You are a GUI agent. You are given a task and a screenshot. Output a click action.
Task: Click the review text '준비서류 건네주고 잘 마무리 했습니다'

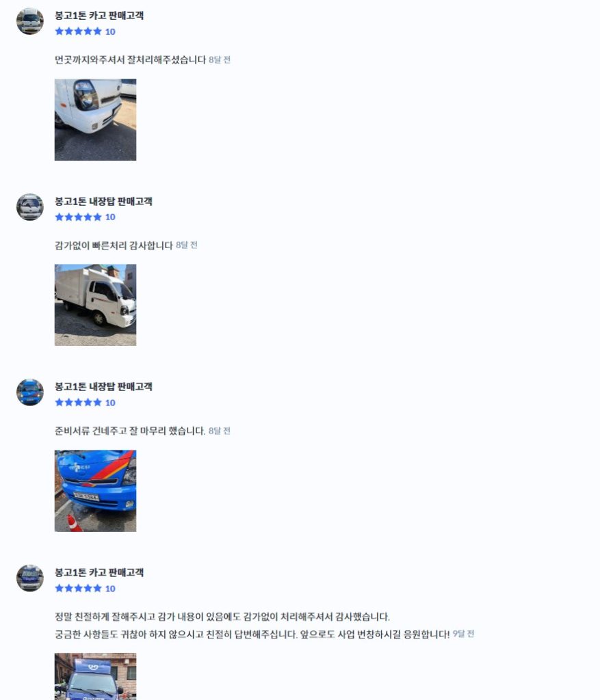130,431
